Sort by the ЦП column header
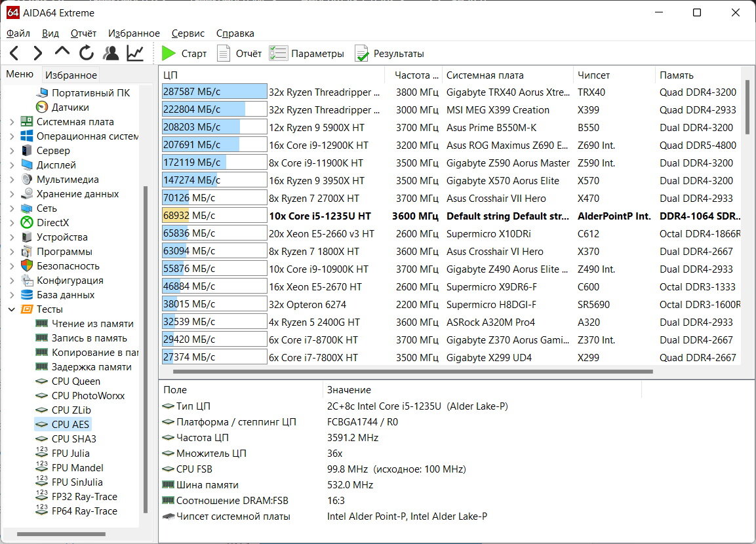Screen dimensions: 756x544 [x=272, y=75]
